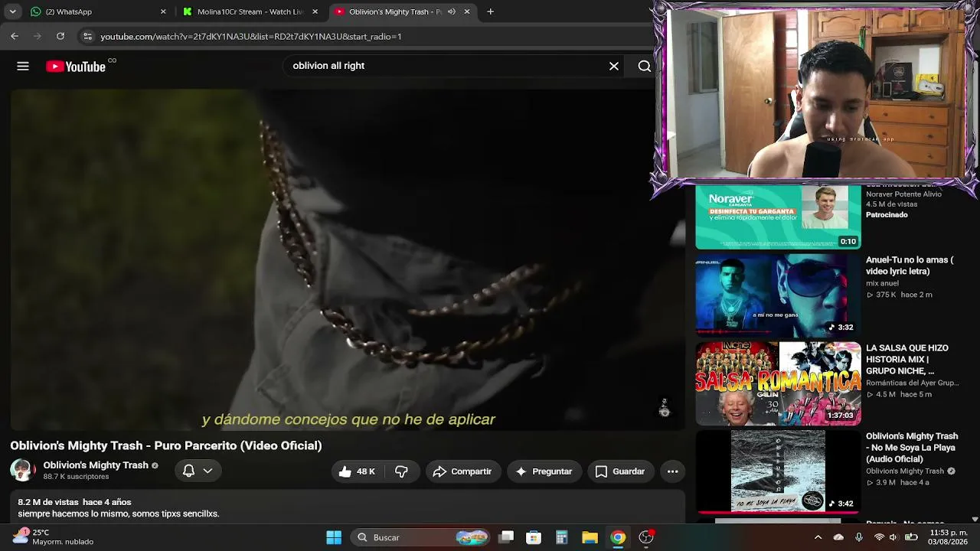Go forward with the browser forward arrow
This screenshot has width=980, height=551.
[x=37, y=36]
